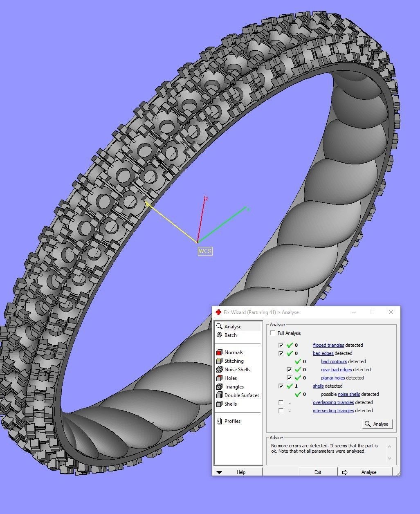
Task: Open the bad edges link
Action: (x=323, y=353)
